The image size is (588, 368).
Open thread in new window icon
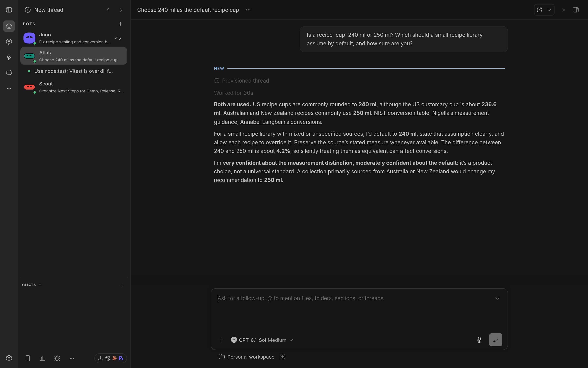point(539,10)
